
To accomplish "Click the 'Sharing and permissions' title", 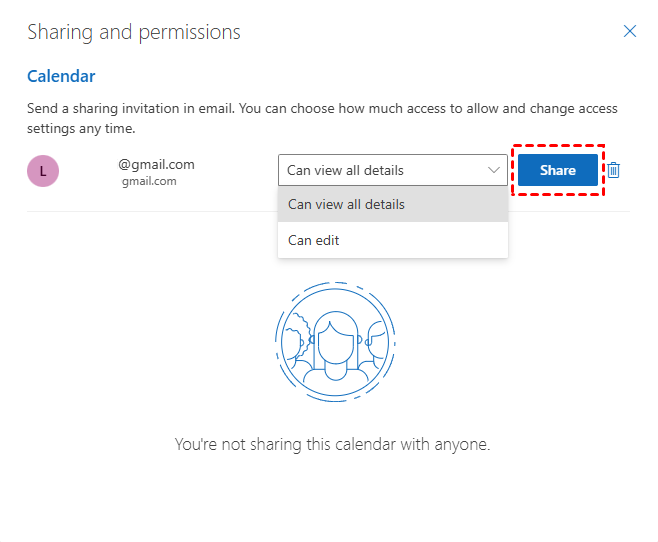I will (x=134, y=32).
